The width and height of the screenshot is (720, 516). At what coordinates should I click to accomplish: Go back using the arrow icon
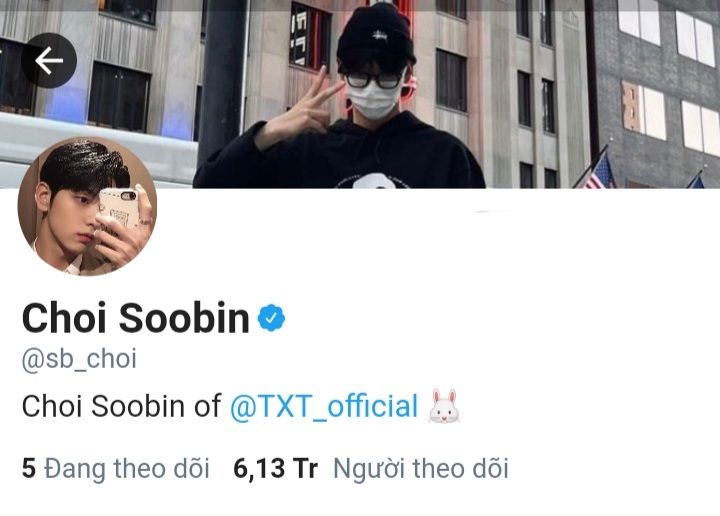[x=49, y=60]
